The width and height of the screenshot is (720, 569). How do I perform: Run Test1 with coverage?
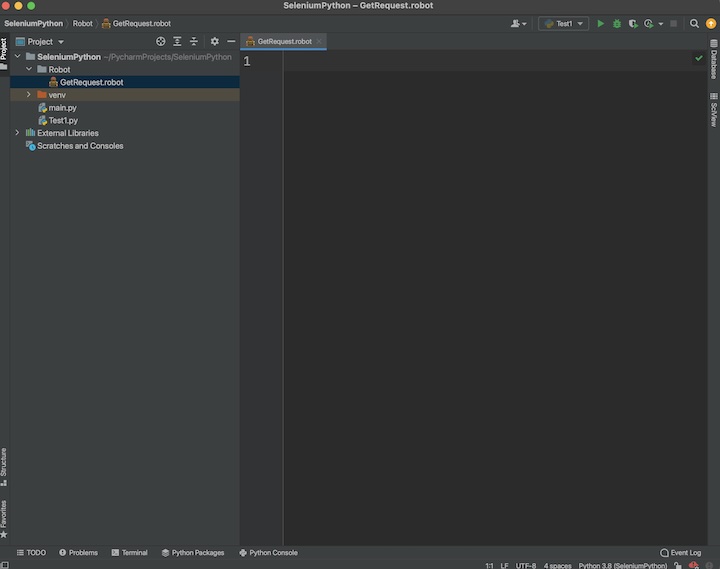pos(632,23)
